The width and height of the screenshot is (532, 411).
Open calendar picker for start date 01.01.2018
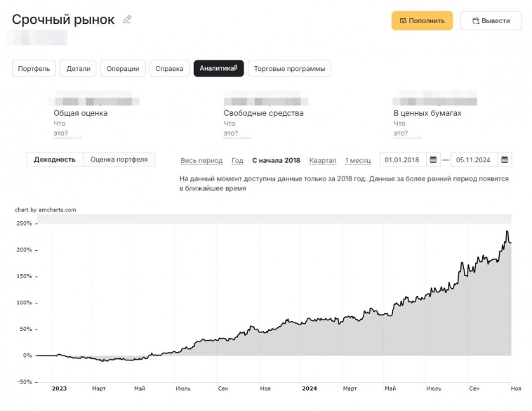tap(433, 159)
